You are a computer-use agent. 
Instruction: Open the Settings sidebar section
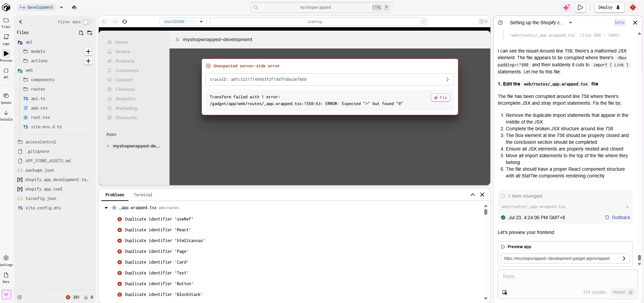[x=6, y=261]
